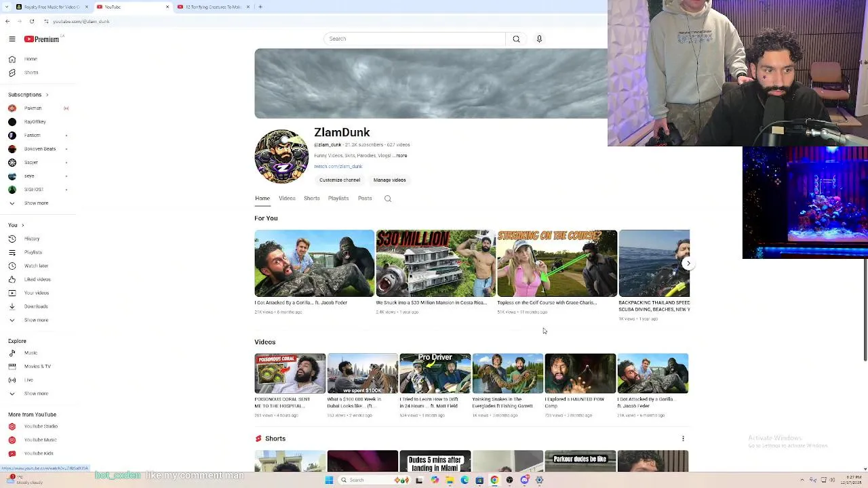The image size is (868, 488).
Task: Select the Posts channel tab
Action: (365, 199)
